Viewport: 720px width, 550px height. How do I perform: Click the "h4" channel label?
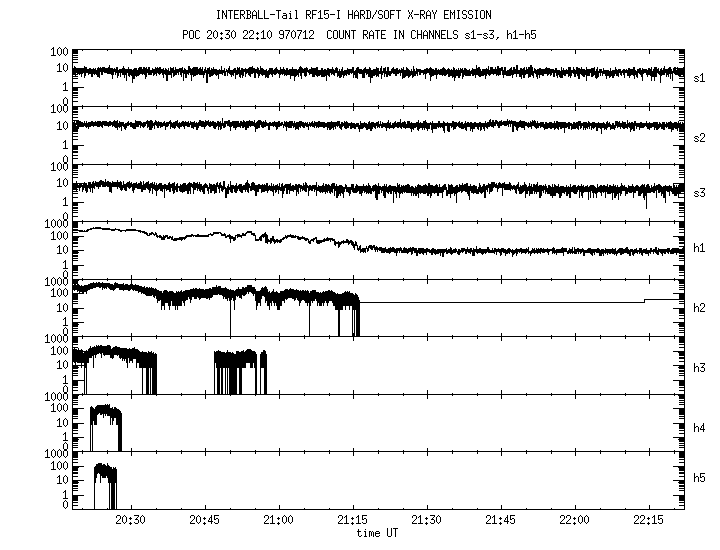tap(699, 428)
